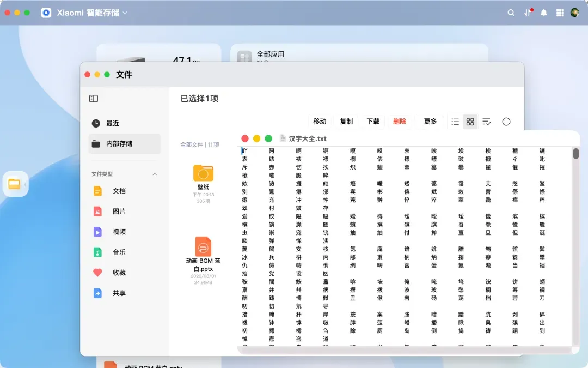Select the 壁纸 folder thumbnail
The height and width of the screenshot is (368, 588).
point(203,173)
